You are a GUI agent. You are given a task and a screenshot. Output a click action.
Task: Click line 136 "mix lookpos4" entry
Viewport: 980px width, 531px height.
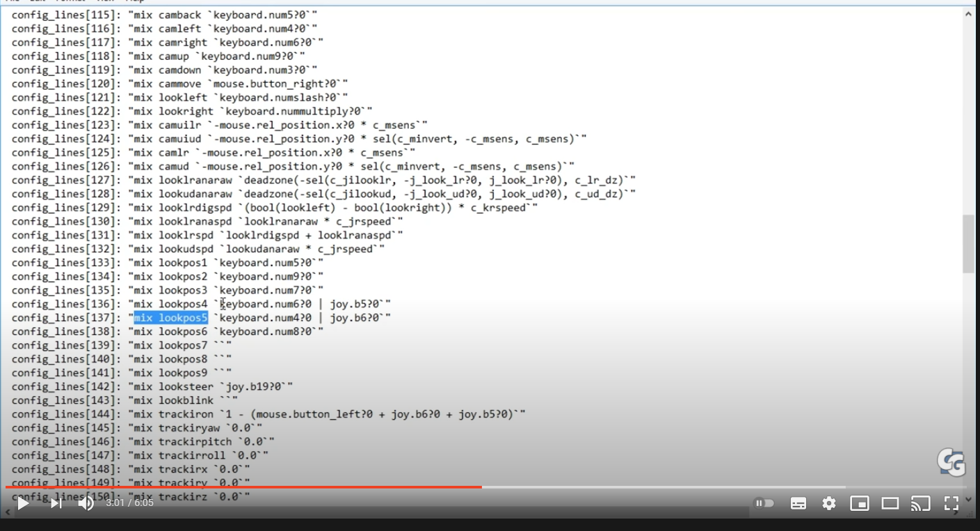[201, 304]
